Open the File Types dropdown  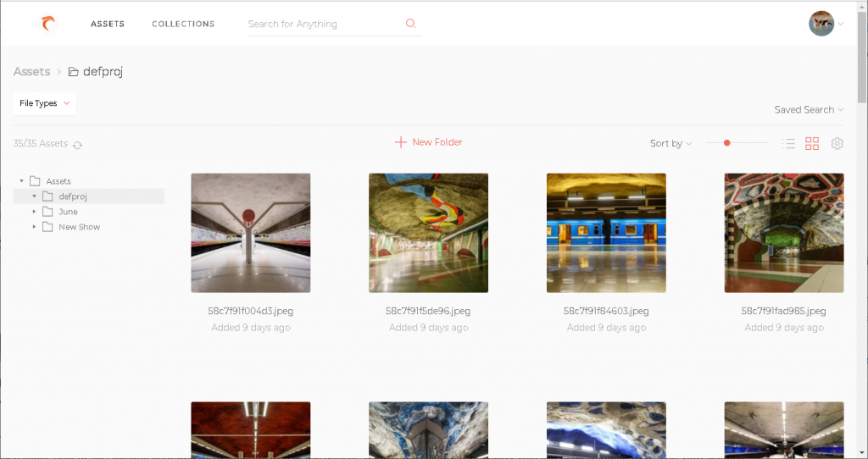pyautogui.click(x=44, y=103)
